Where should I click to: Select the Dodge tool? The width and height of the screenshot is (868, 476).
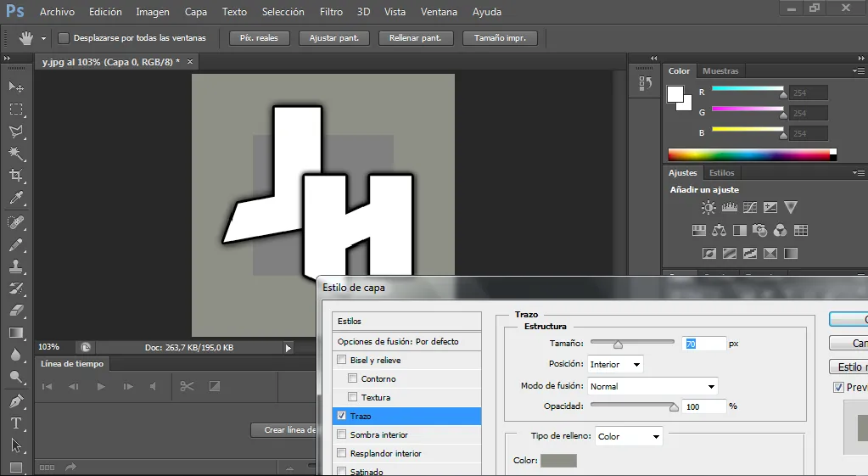(16, 377)
